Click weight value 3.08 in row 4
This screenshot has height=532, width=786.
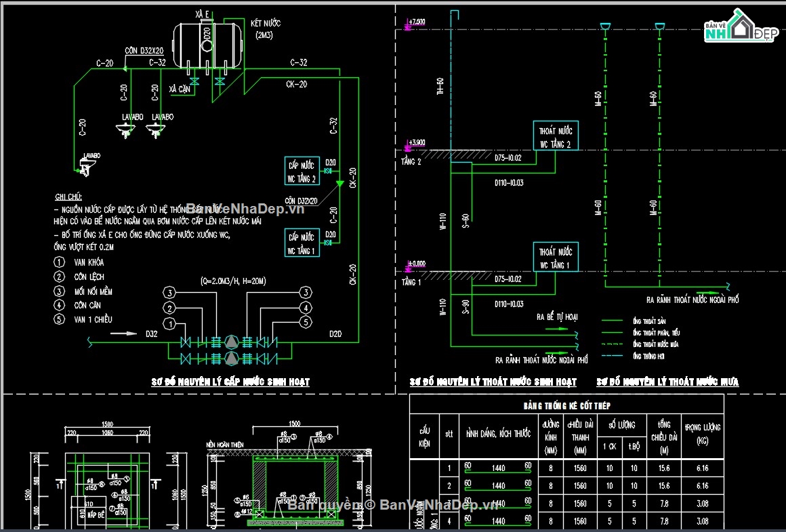(x=702, y=521)
